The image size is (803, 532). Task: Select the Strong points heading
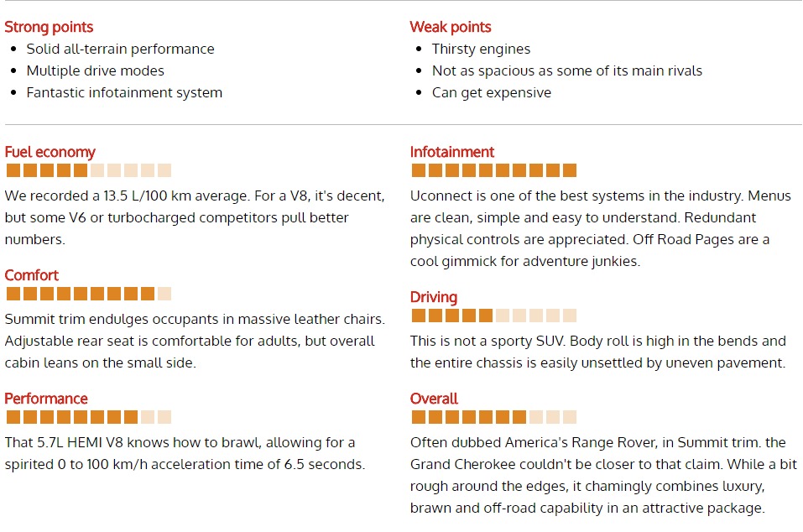point(49,27)
